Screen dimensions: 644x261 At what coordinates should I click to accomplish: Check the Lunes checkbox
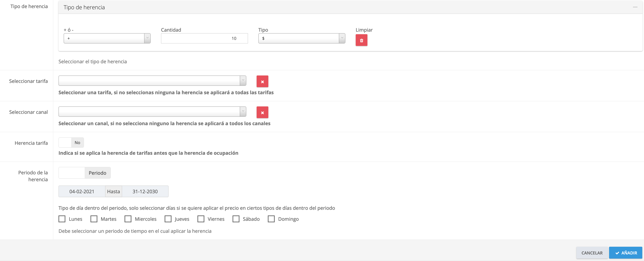[62, 219]
